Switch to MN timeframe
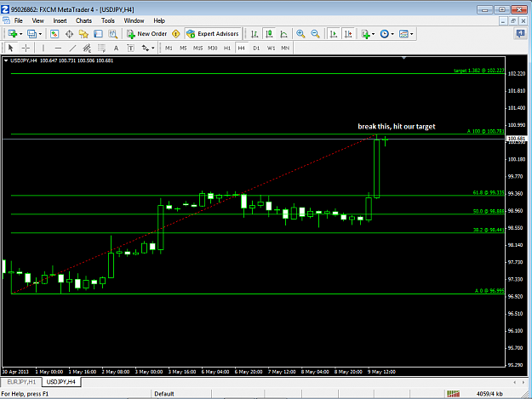 click(285, 48)
